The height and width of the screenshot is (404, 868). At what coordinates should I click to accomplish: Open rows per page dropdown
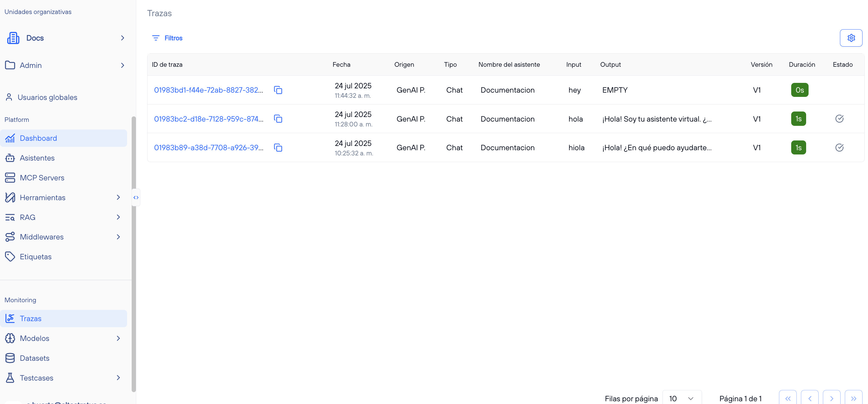pos(682,398)
